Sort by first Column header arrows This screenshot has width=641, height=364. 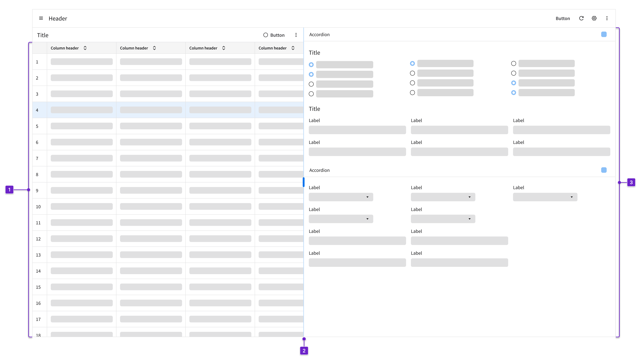pos(85,48)
